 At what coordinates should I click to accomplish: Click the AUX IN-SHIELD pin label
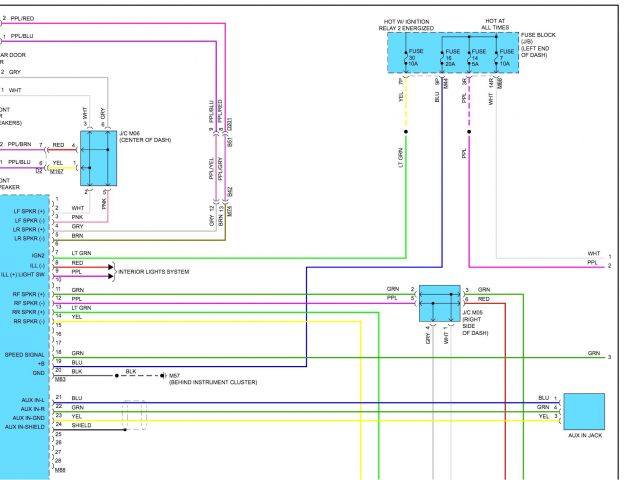25,426
